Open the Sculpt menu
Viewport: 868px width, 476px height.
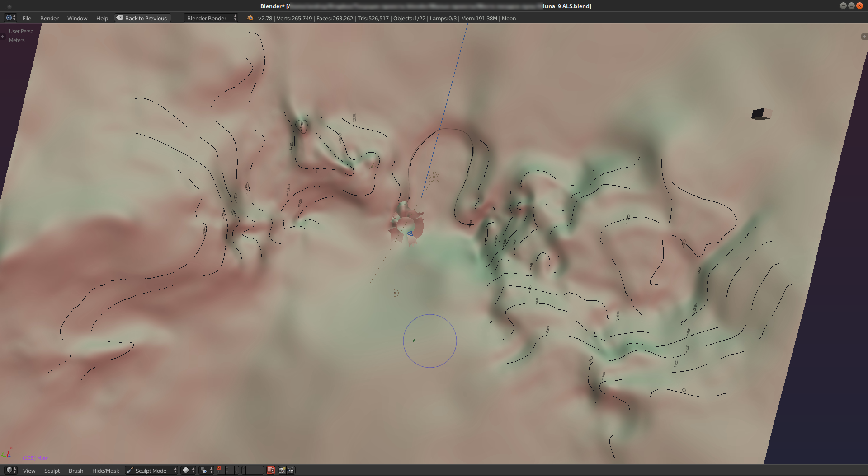coord(52,471)
